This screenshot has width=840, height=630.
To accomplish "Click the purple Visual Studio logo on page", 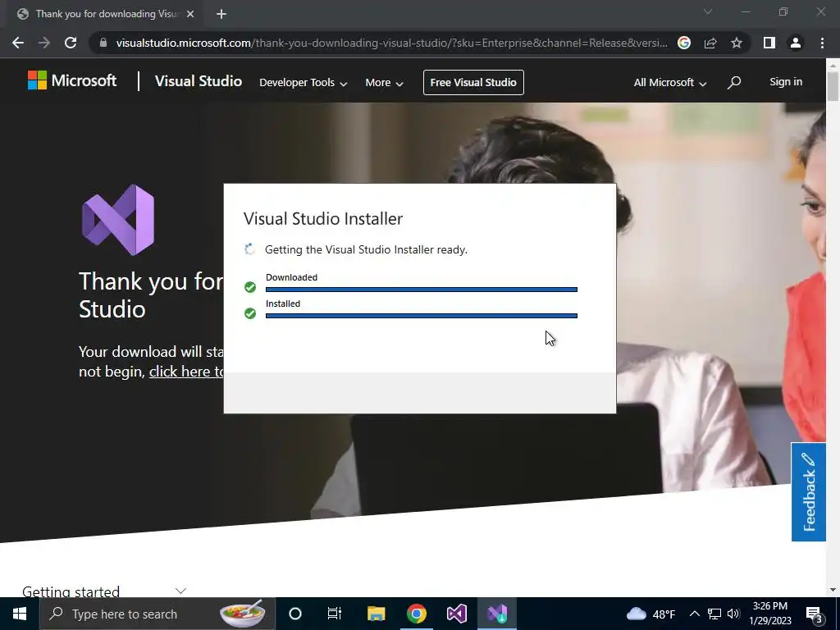I will [x=118, y=220].
